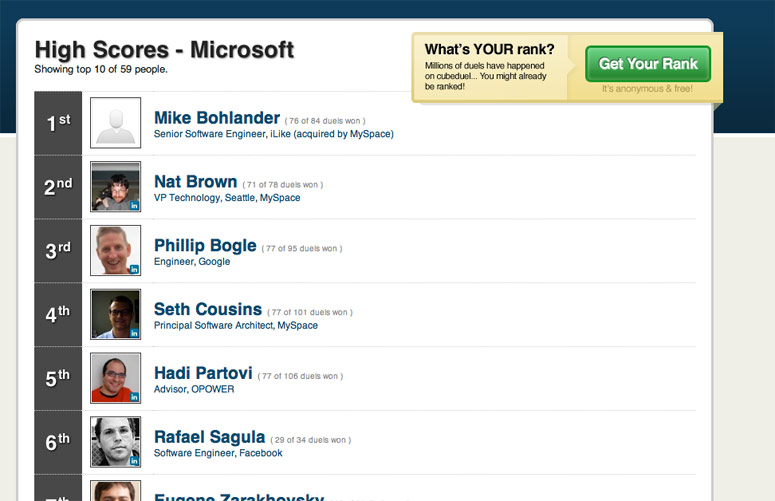Click Seth Cousins's profile photo
This screenshot has height=501, width=775.
pyautogui.click(x=115, y=314)
